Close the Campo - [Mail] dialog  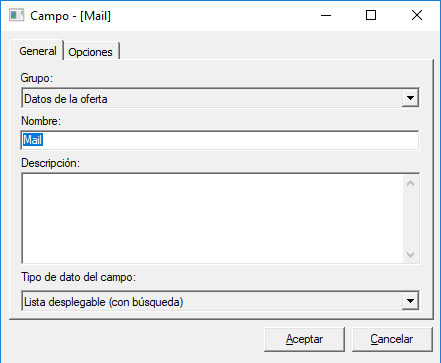[417, 15]
